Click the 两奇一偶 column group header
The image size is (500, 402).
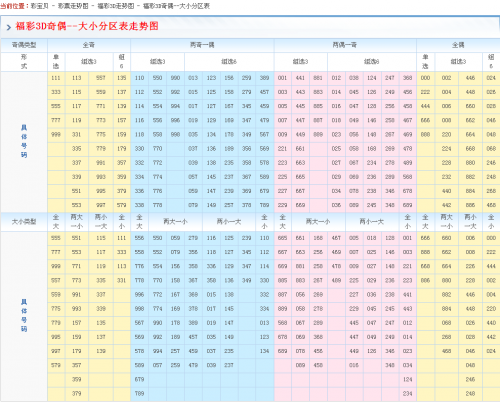tap(202, 45)
